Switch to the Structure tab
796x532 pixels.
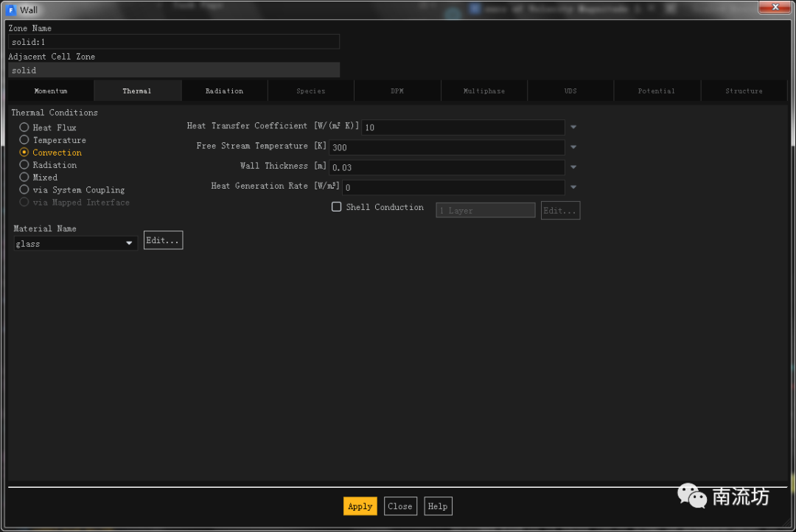click(x=744, y=91)
